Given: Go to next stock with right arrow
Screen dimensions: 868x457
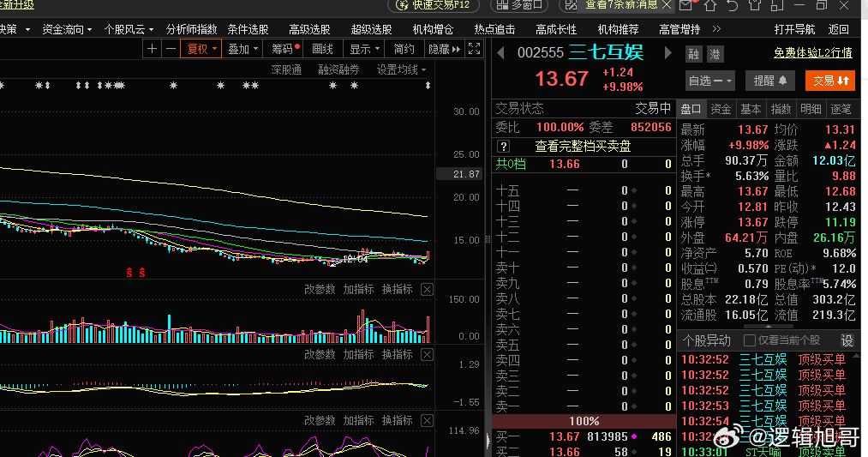Looking at the screenshot, I should [x=667, y=52].
